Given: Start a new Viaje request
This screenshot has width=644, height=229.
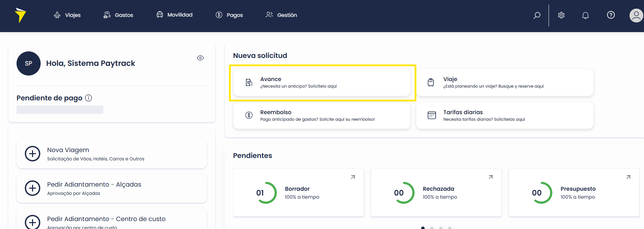Looking at the screenshot, I should coord(505,82).
